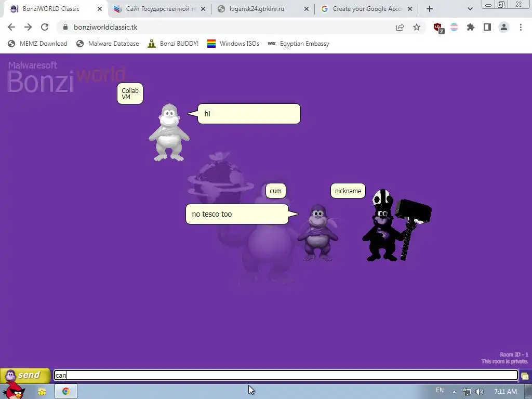Open the striped flag extension icon
This screenshot has height=399, width=532.
click(454, 27)
